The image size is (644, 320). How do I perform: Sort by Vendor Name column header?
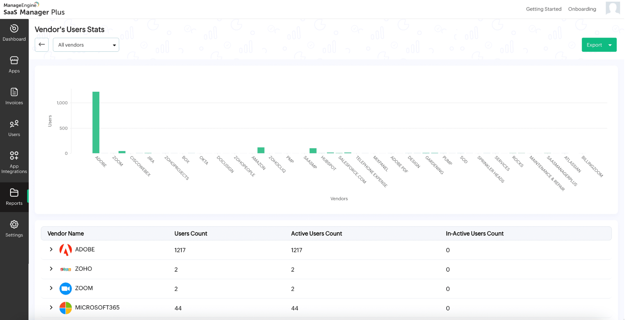click(65, 233)
